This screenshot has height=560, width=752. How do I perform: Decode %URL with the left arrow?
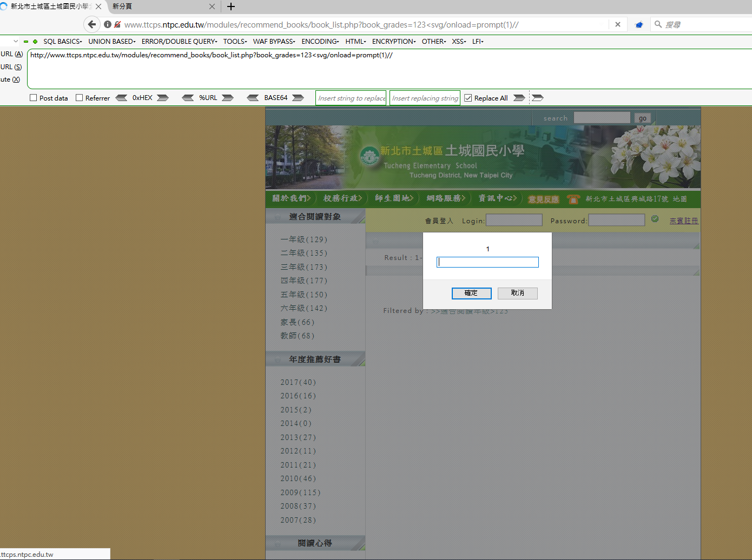188,98
